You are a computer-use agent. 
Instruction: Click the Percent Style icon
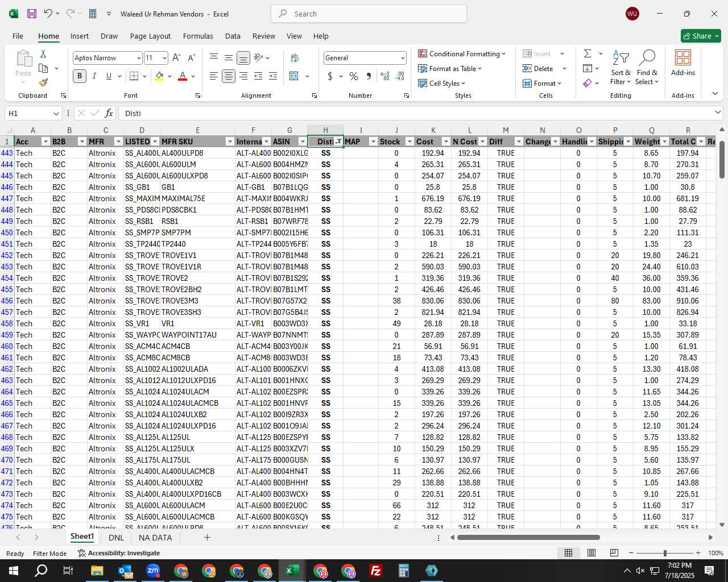tap(354, 76)
